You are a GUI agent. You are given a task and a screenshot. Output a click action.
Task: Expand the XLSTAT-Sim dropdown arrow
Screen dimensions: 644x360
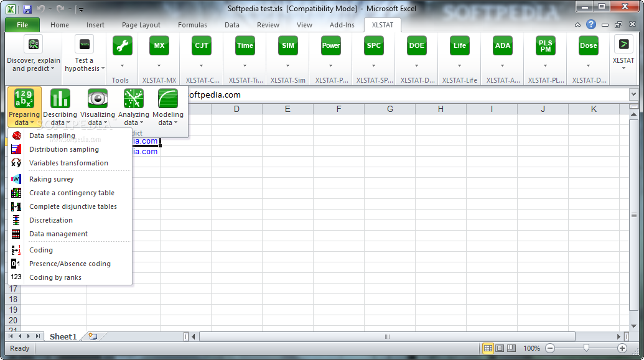pos(288,66)
